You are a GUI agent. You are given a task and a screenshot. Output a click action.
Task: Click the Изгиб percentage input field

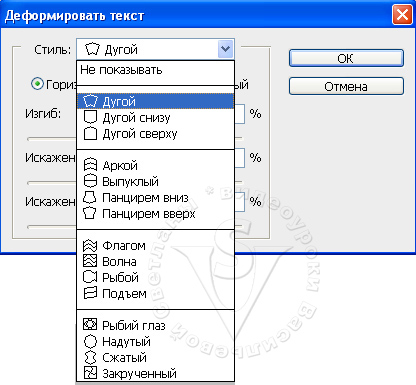click(x=240, y=114)
